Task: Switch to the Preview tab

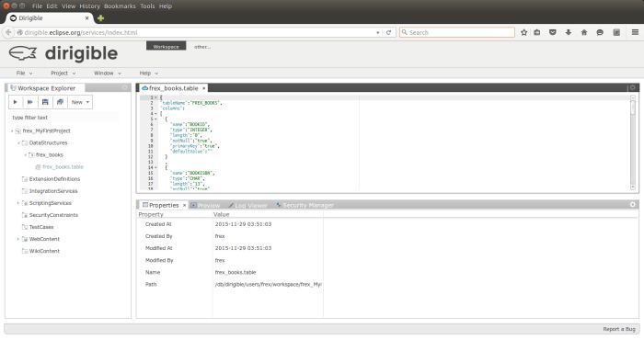Action: [x=205, y=205]
